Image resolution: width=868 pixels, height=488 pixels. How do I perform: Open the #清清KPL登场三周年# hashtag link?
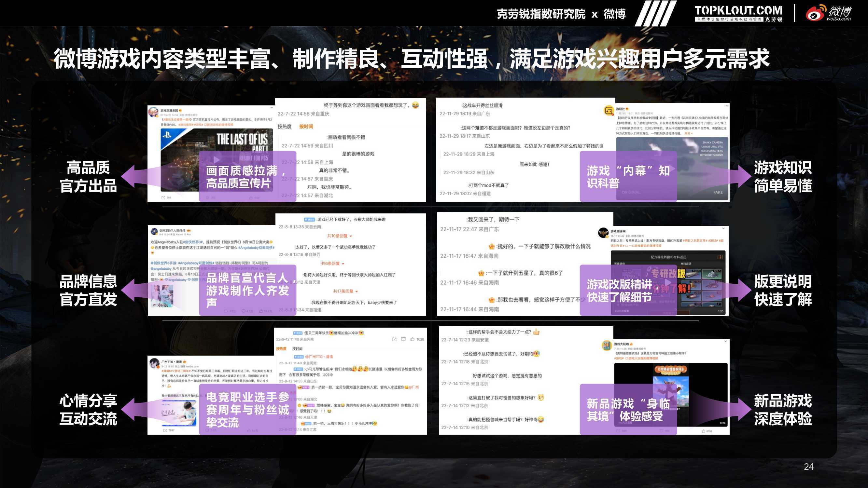(176, 371)
